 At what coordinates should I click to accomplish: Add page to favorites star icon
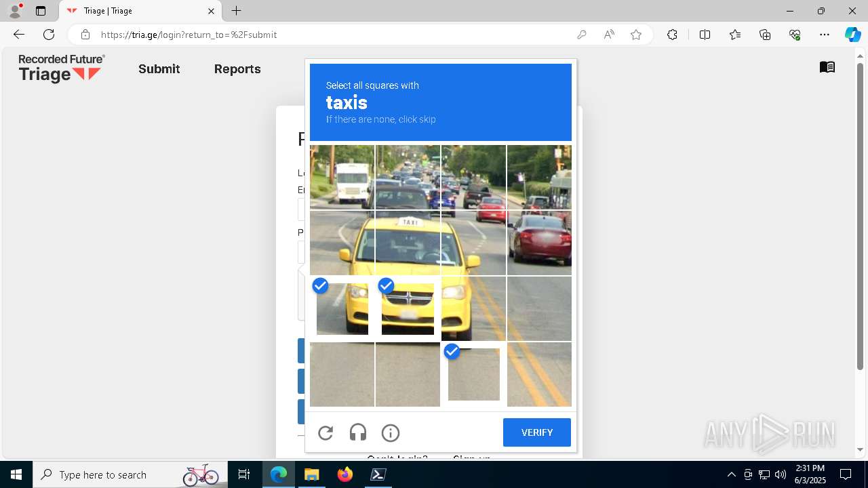click(636, 35)
